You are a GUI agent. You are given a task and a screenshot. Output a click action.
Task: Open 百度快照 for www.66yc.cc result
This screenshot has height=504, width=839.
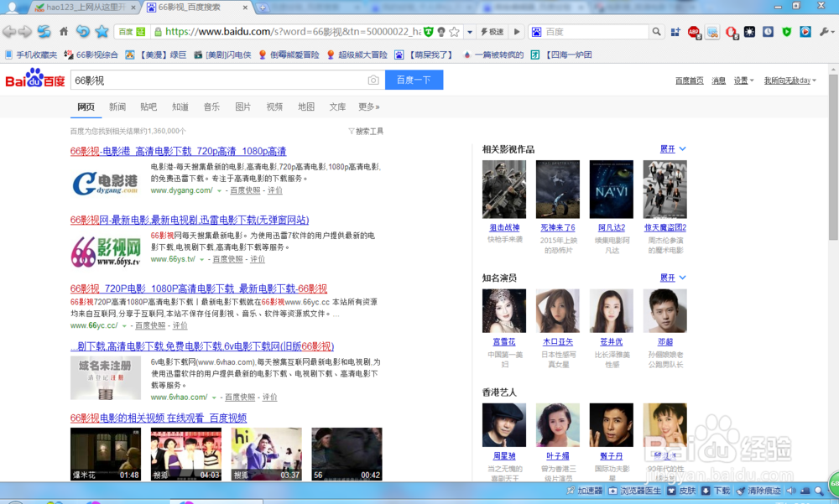pyautogui.click(x=150, y=326)
